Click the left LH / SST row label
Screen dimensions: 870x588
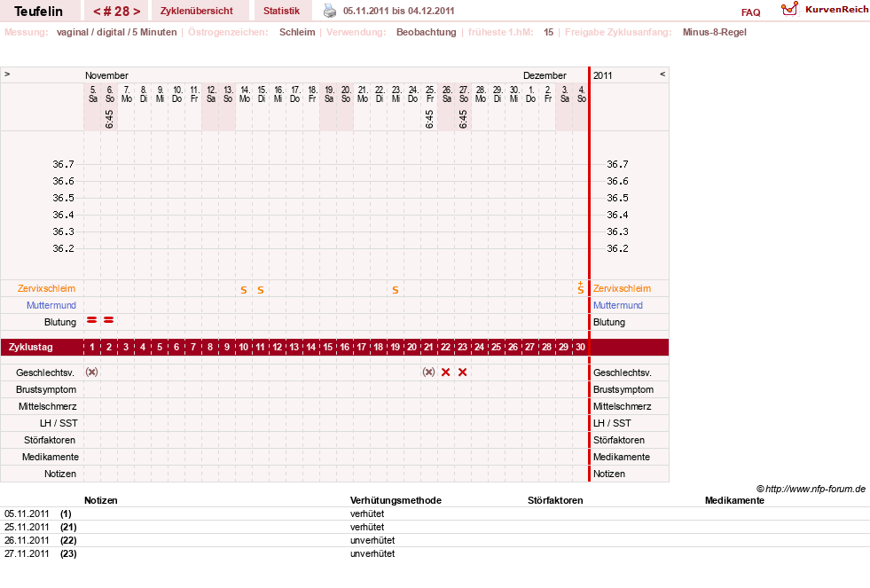coord(59,423)
